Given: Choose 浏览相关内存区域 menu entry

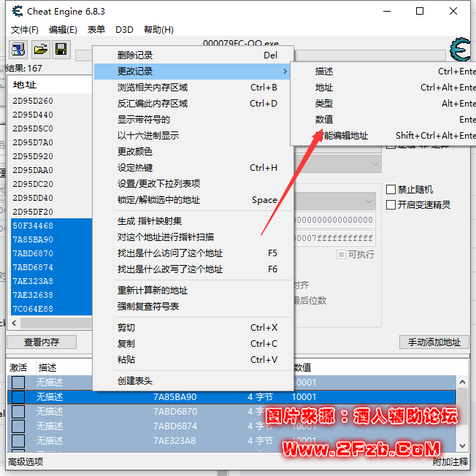Looking at the screenshot, I should tap(193, 88).
